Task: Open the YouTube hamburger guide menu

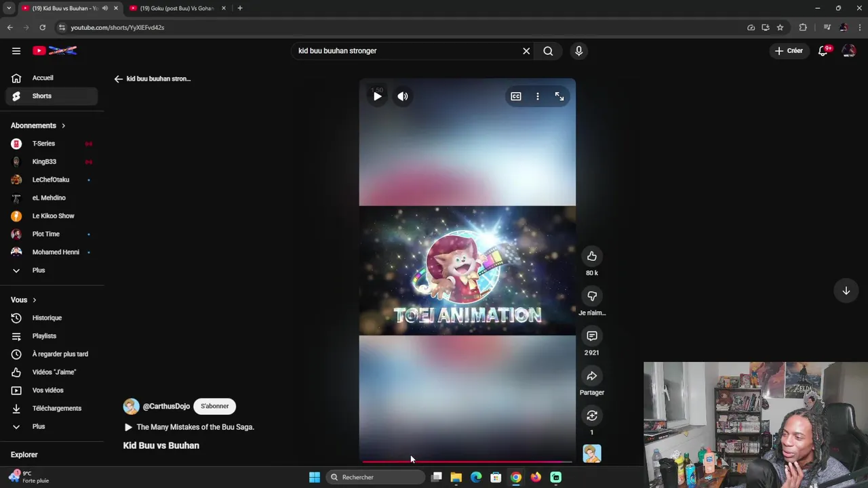Action: coord(16,51)
